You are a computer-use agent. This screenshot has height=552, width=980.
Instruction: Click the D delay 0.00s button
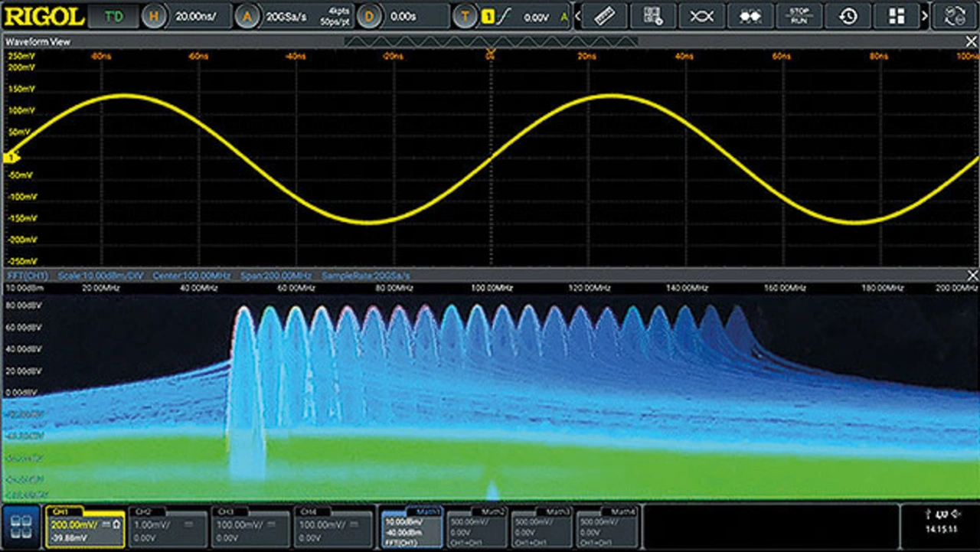click(x=369, y=16)
